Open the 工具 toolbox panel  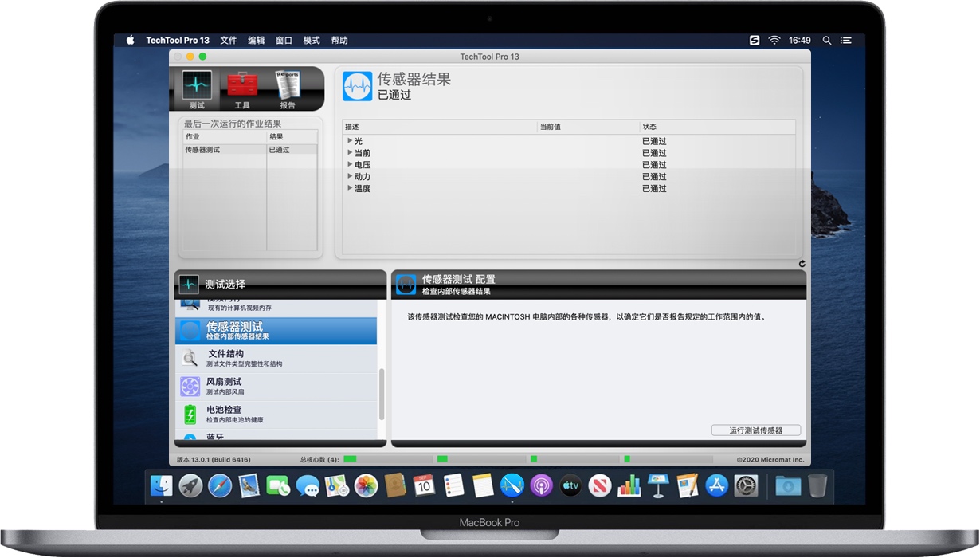[x=241, y=86]
